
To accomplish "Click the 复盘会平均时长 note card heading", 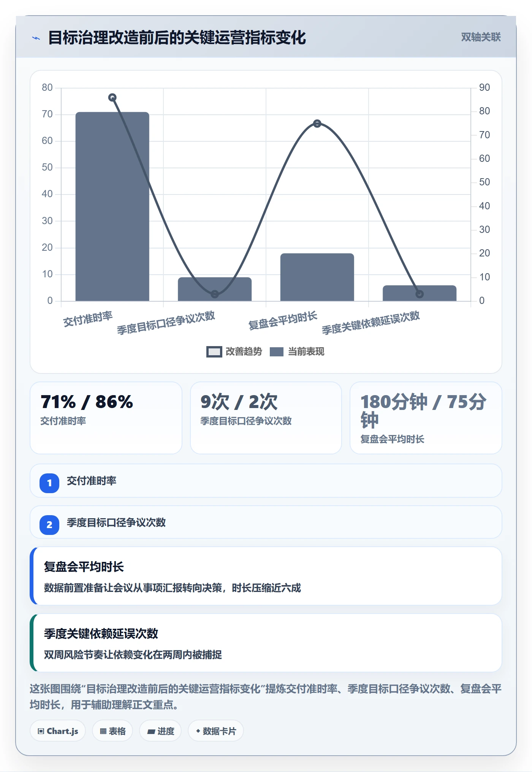I will pos(84,567).
